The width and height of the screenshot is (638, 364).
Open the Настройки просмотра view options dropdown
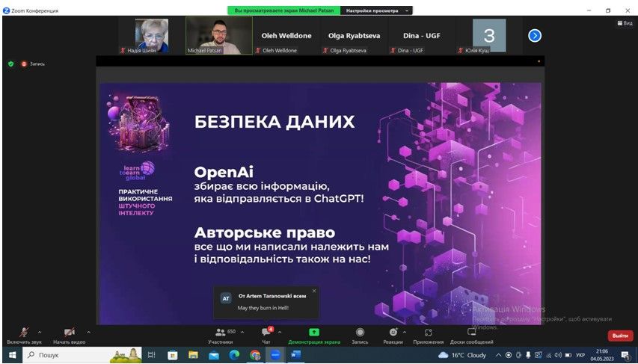[x=376, y=10]
